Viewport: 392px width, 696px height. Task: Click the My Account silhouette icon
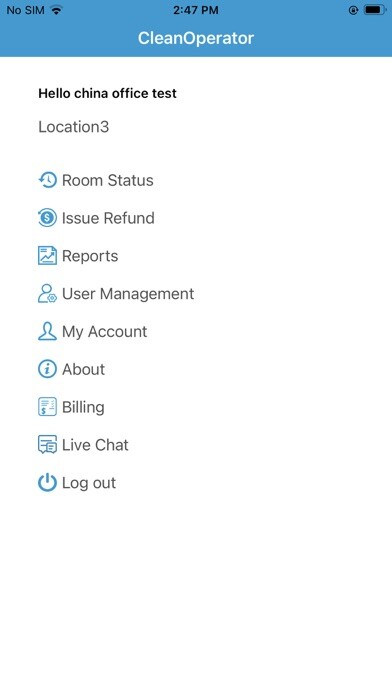coord(48,332)
